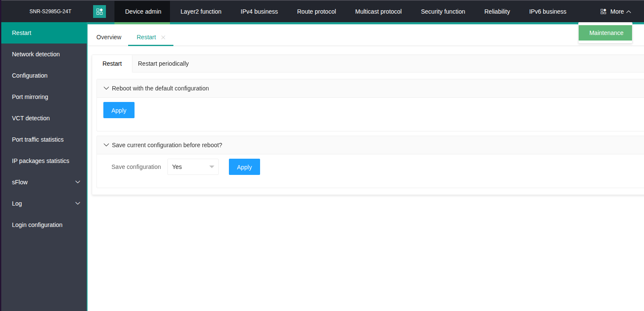Switch to the Overview tab

[109, 37]
